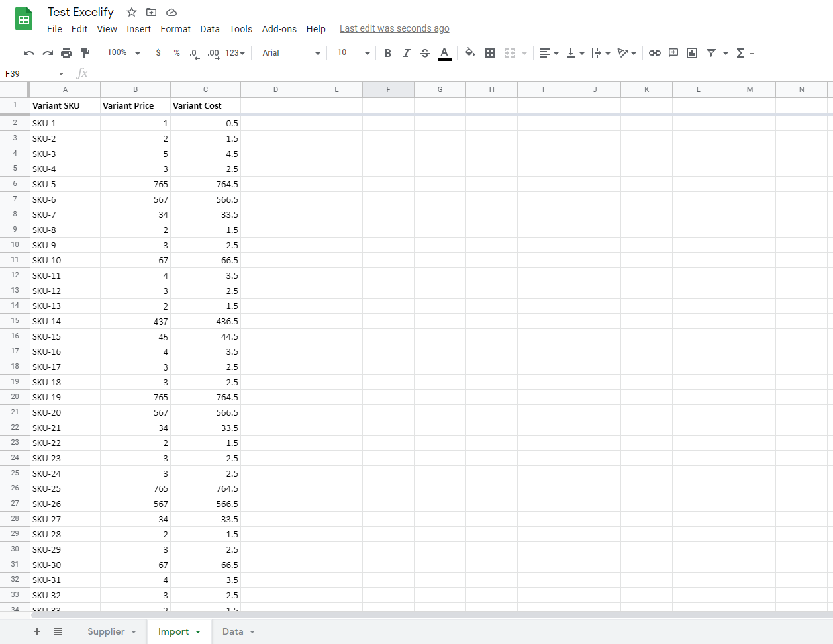Click the insert chart icon
Image resolution: width=833 pixels, height=644 pixels.
pyautogui.click(x=692, y=53)
